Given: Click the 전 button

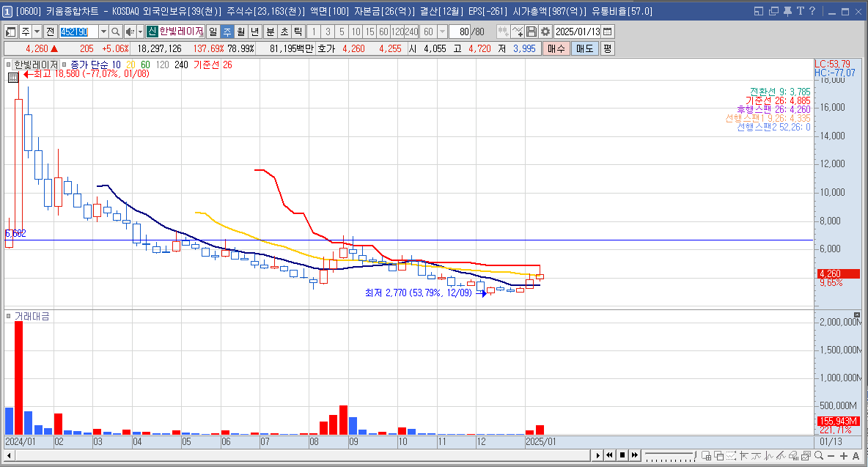Looking at the screenshot, I should (x=51, y=32).
